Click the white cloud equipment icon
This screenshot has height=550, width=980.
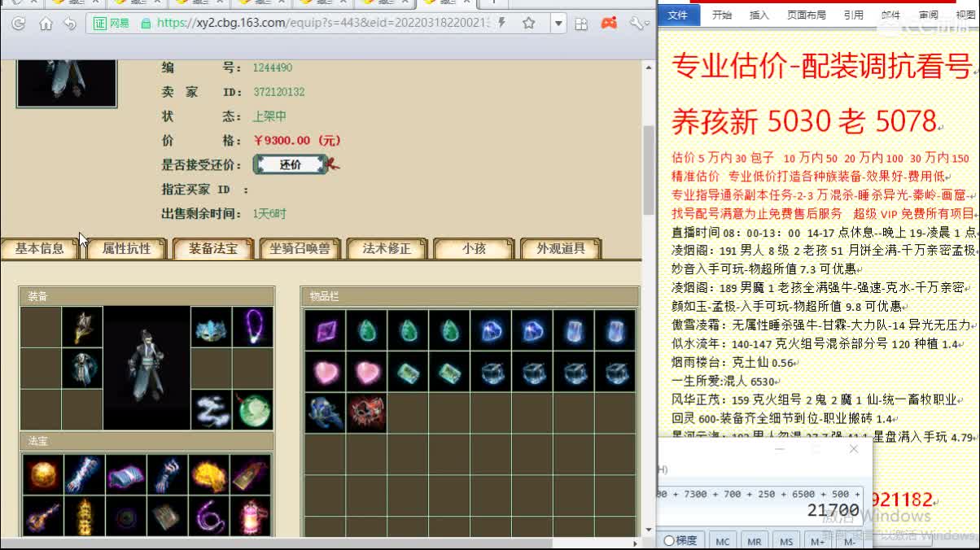coord(211,409)
